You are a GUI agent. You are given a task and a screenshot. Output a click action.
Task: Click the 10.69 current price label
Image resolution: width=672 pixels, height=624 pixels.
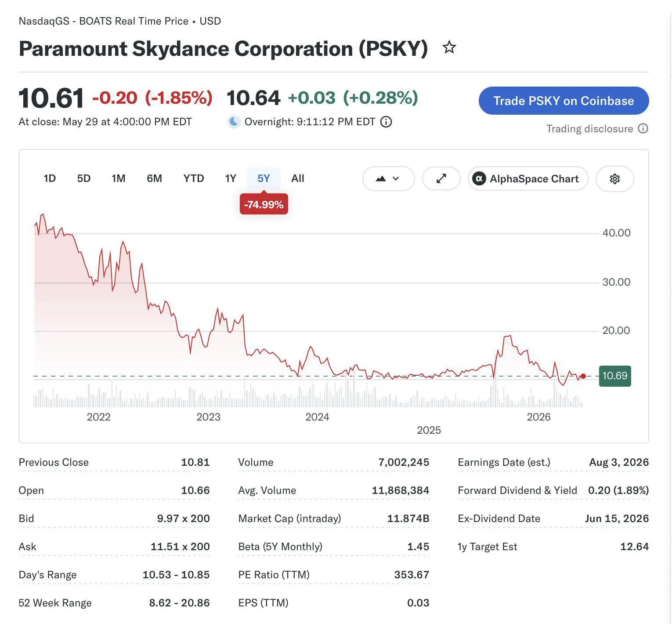[615, 376]
